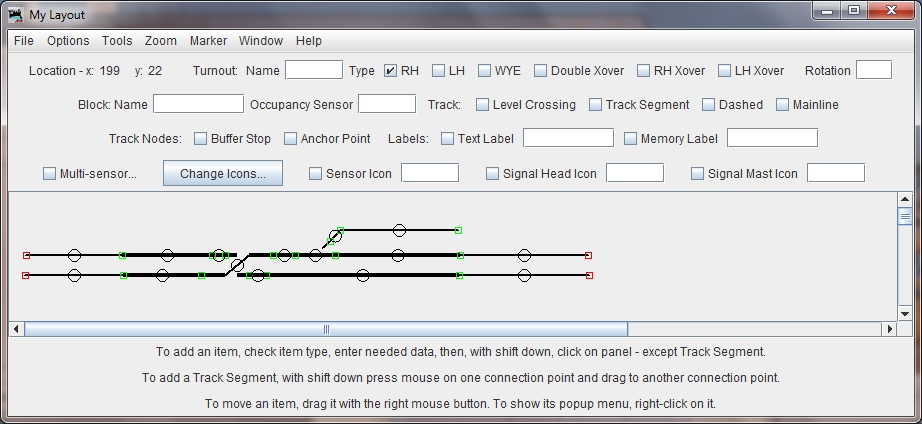Open the Options menu

(68, 41)
